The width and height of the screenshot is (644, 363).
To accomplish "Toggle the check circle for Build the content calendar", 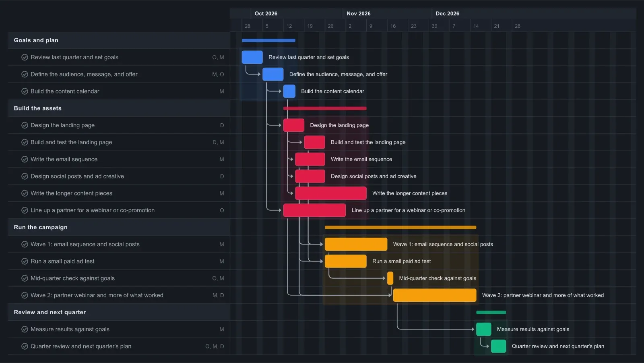I will click(x=25, y=91).
